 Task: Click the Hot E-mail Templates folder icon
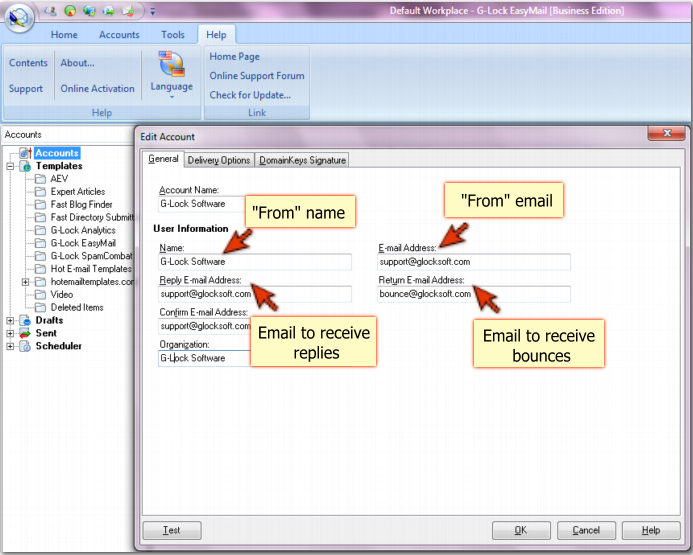(40, 269)
